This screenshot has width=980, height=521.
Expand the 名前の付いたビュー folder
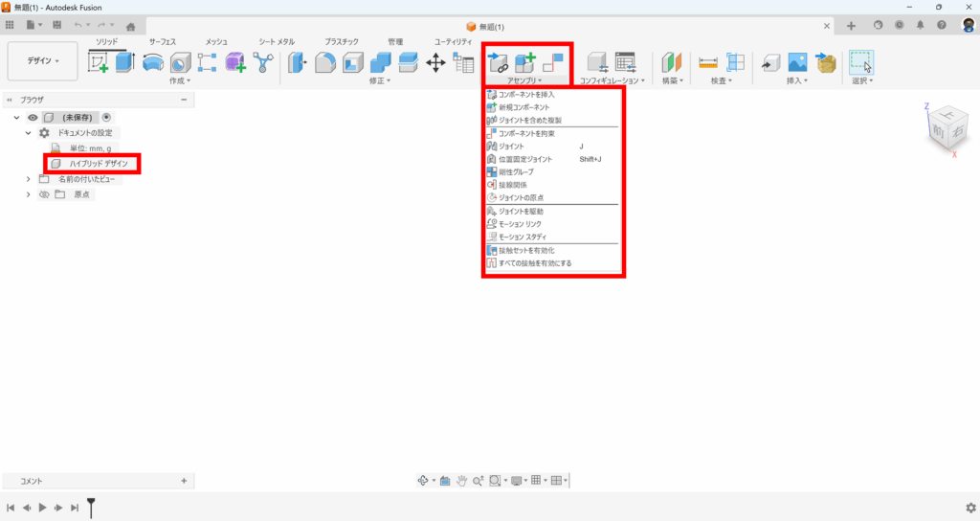click(x=29, y=179)
